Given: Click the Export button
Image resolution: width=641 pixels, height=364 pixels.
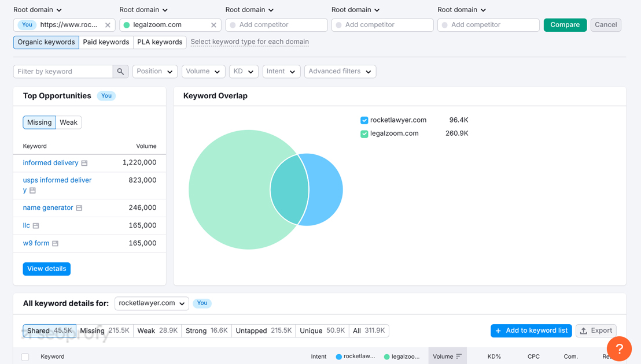Looking at the screenshot, I should pos(596,330).
